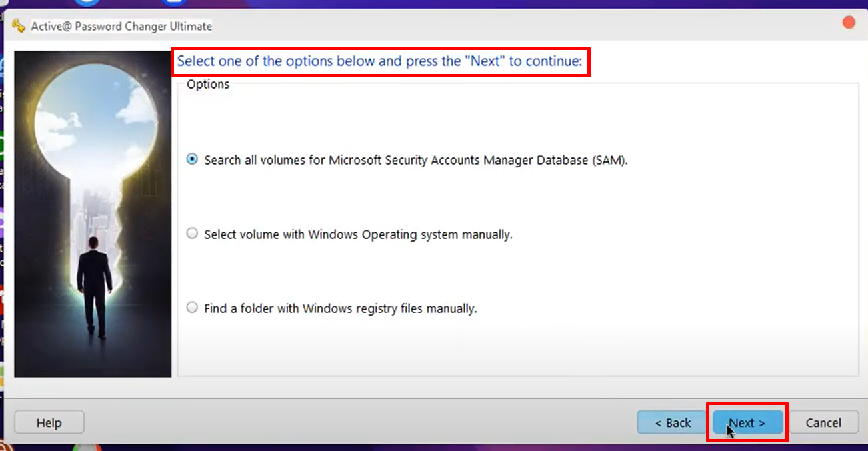Click the Options group label
This screenshot has width=868, height=451.
tap(208, 84)
